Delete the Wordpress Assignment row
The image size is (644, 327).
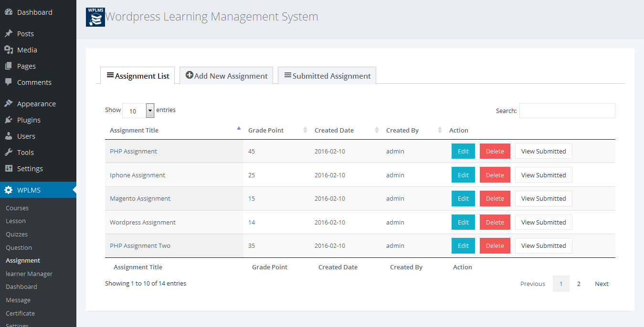coord(495,222)
